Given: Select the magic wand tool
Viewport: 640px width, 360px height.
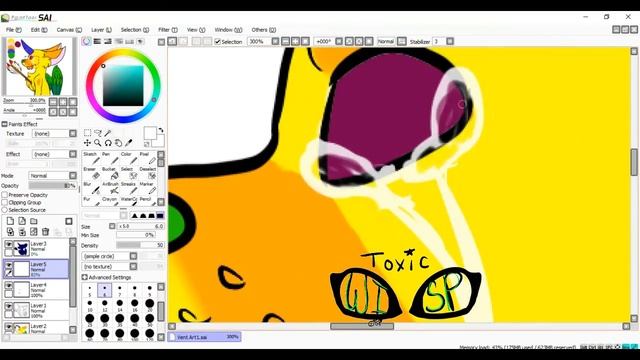Looking at the screenshot, I should [108, 133].
